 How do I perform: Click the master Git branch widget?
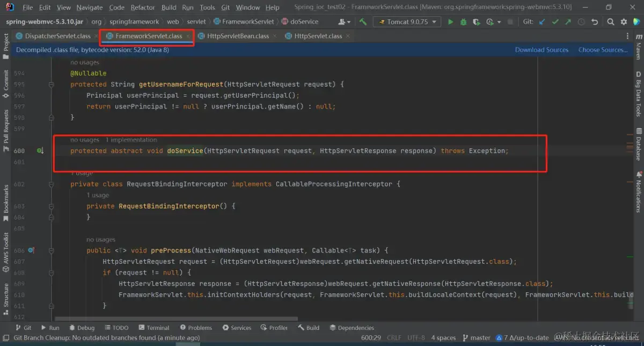point(476,338)
